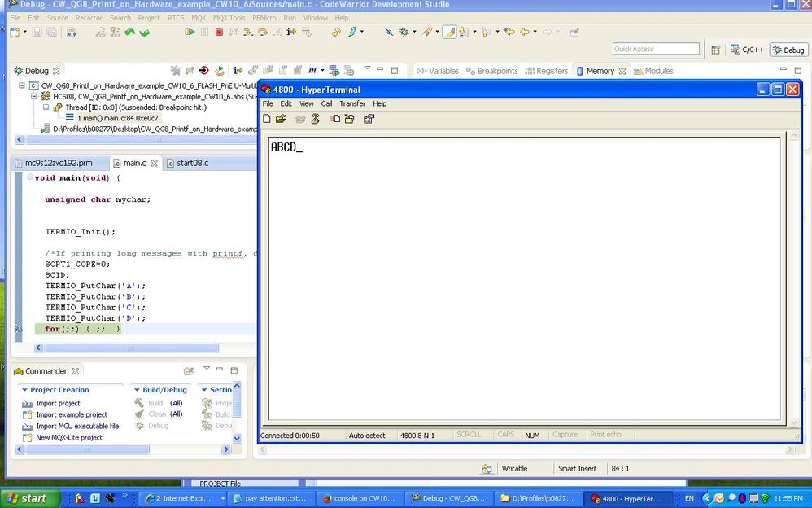Screen dimensions: 812x508
Task: Close the main.c editor tab
Action: click(154, 163)
